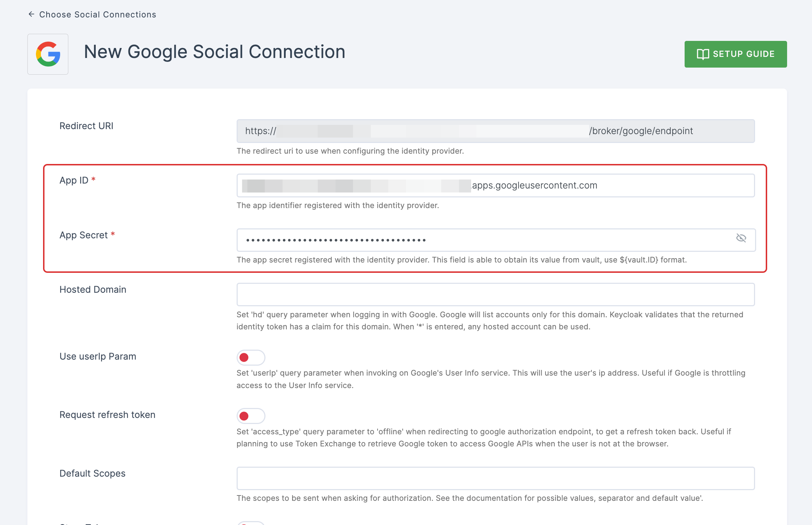Reveal the App Secret with eye icon
812x525 pixels.
tap(741, 238)
